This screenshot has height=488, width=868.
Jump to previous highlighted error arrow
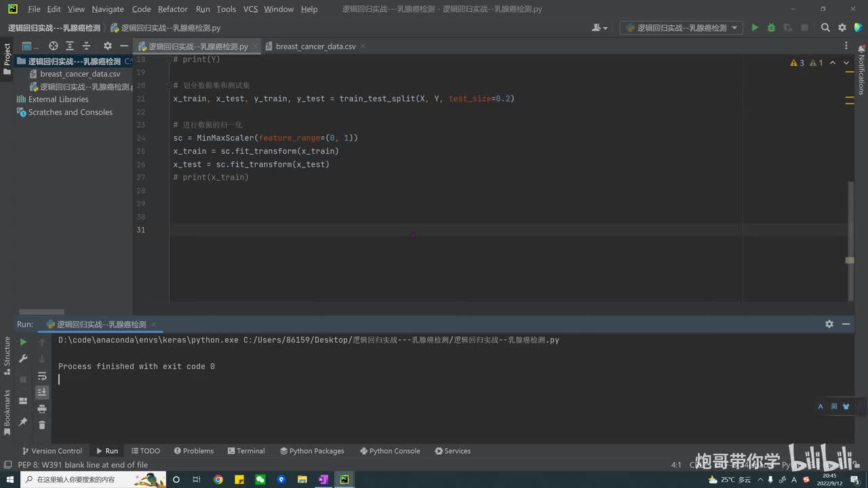[x=834, y=62]
